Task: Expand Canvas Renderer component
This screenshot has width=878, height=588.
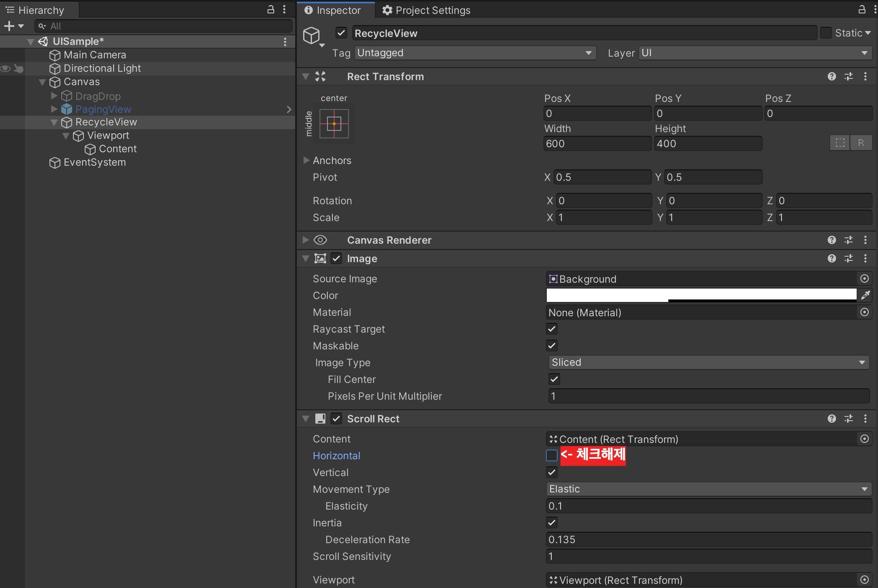Action: (x=306, y=240)
